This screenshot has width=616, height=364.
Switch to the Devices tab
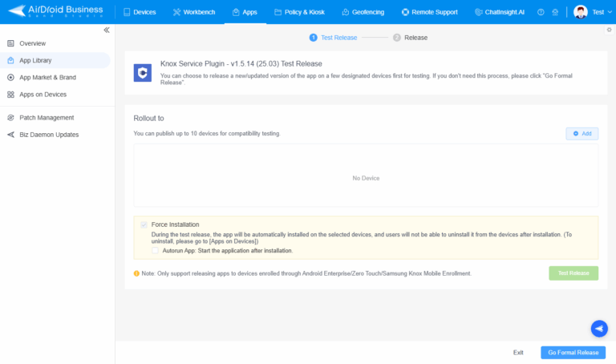(140, 13)
